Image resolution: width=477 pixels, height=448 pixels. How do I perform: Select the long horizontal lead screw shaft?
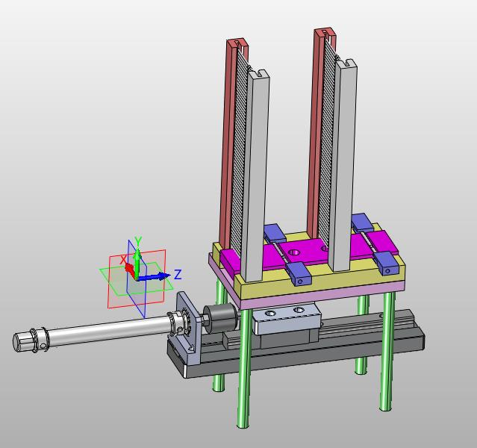pyautogui.click(x=108, y=331)
